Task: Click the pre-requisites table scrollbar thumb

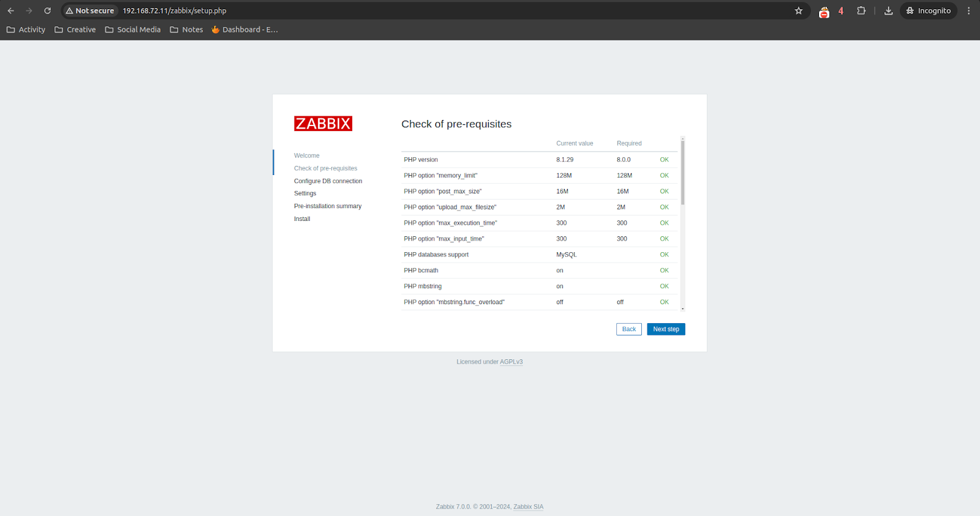Action: pyautogui.click(x=682, y=173)
